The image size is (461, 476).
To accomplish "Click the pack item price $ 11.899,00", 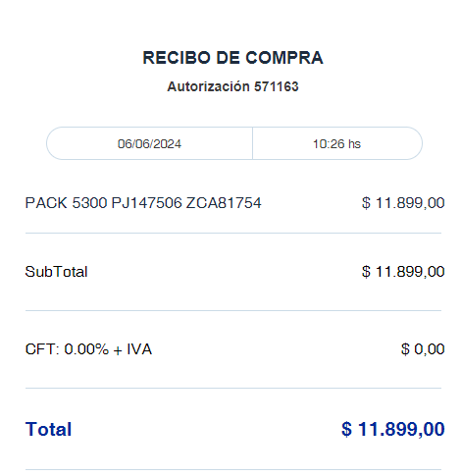I will pos(403,203).
